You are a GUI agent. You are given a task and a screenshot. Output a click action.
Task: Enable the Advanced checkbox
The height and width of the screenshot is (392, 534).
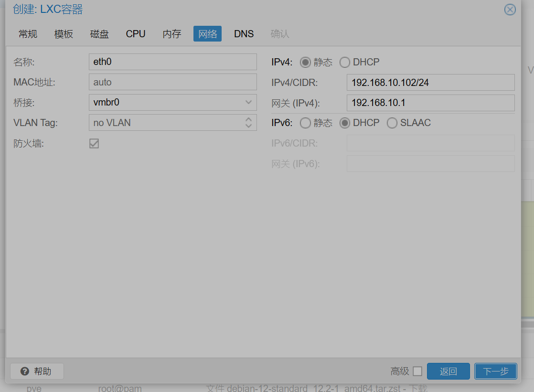pyautogui.click(x=417, y=371)
